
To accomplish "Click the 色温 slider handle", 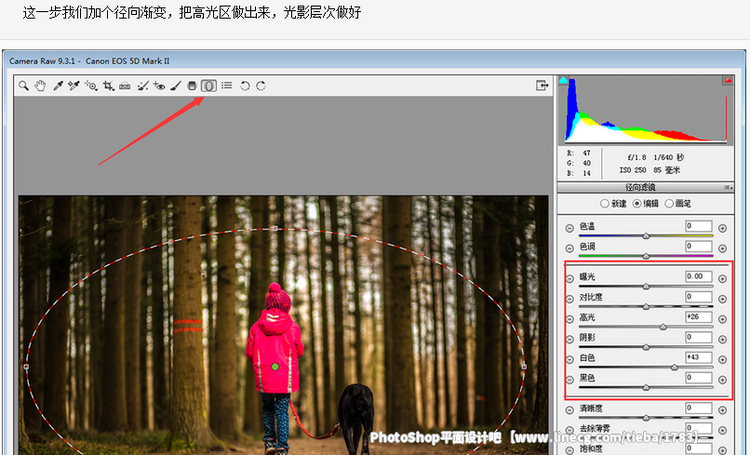I will point(646,236).
